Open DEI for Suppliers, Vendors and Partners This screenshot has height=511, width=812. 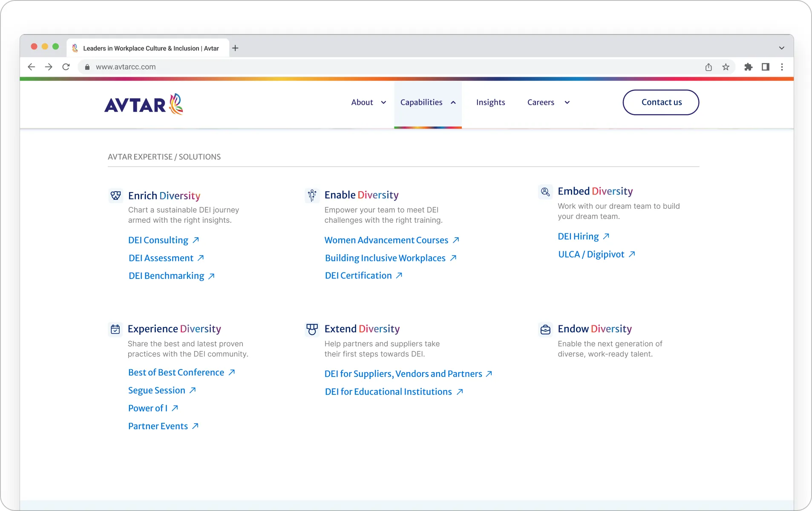(x=403, y=374)
